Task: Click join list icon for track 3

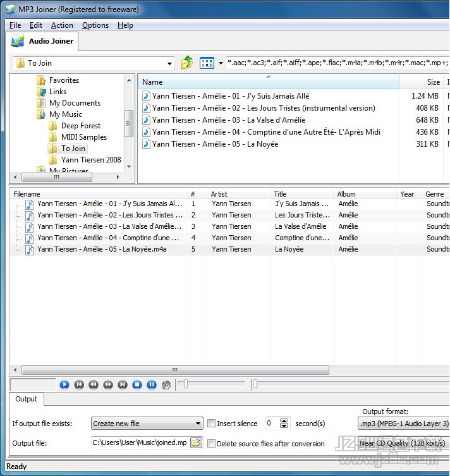Action: (30, 227)
